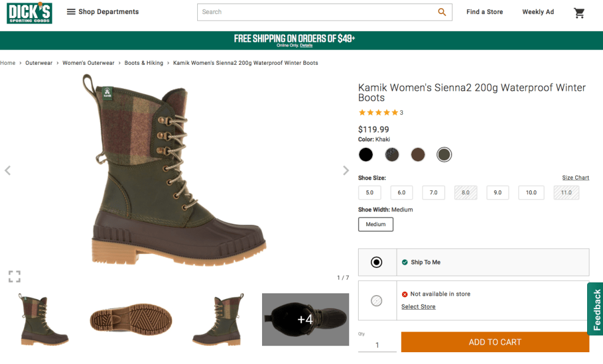The width and height of the screenshot is (603, 364).
Task: Click the search magnifier icon
Action: (x=442, y=12)
